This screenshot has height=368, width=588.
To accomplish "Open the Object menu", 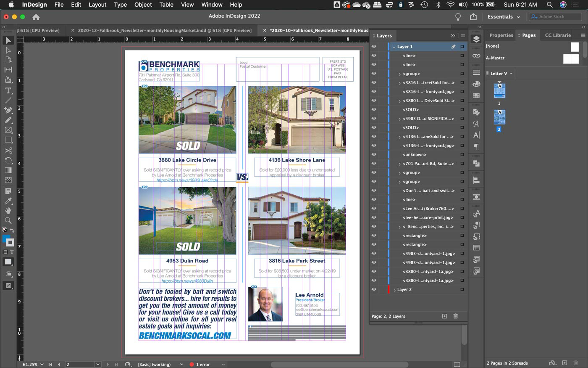I will 143,5.
